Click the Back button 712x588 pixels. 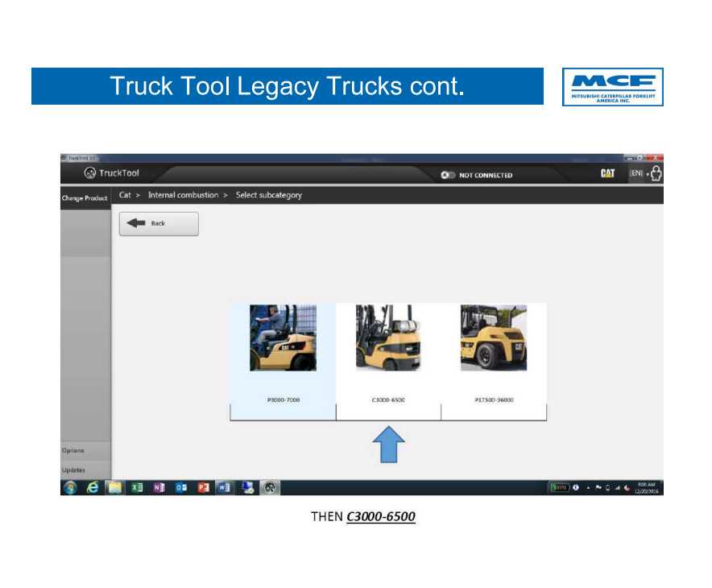(159, 223)
